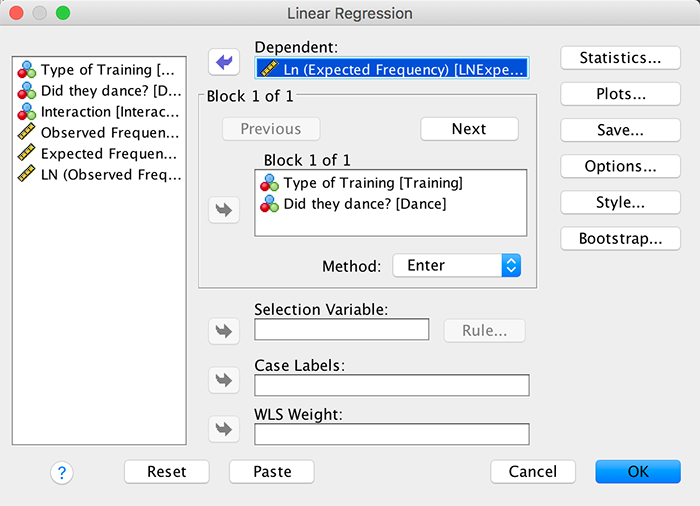This screenshot has height=506, width=700.
Task: Open the Plots dialog
Action: pyautogui.click(x=620, y=94)
